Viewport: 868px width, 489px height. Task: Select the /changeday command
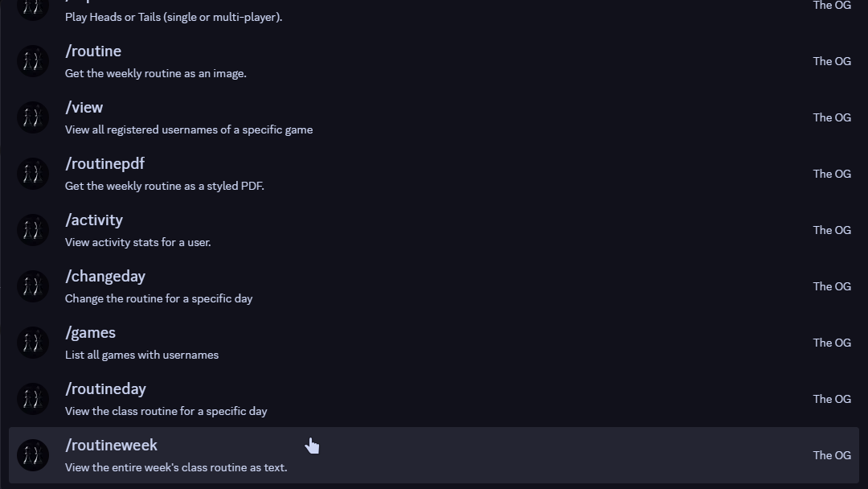(x=105, y=276)
